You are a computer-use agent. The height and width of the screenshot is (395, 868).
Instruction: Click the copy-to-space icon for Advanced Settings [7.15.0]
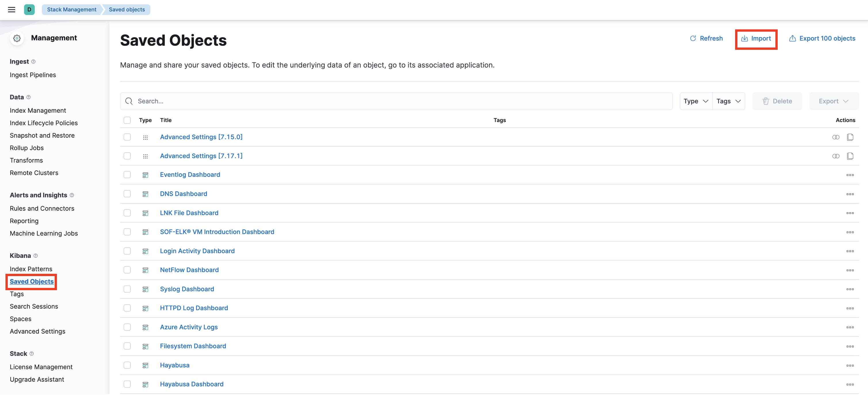point(850,137)
